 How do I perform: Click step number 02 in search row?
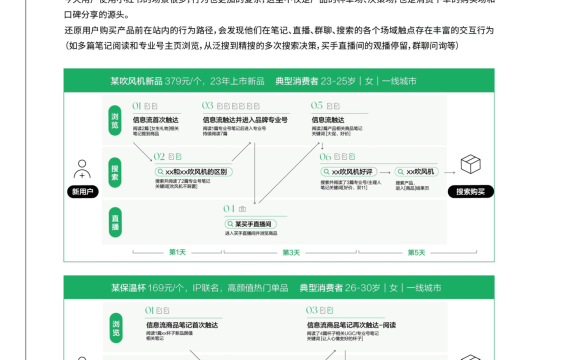pyautogui.click(x=159, y=157)
